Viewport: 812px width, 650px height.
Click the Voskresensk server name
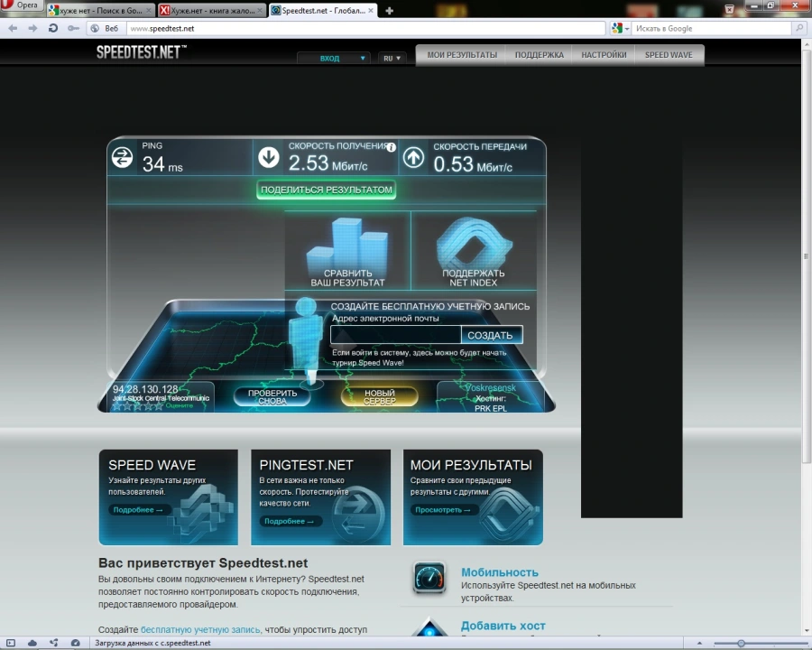(491, 387)
